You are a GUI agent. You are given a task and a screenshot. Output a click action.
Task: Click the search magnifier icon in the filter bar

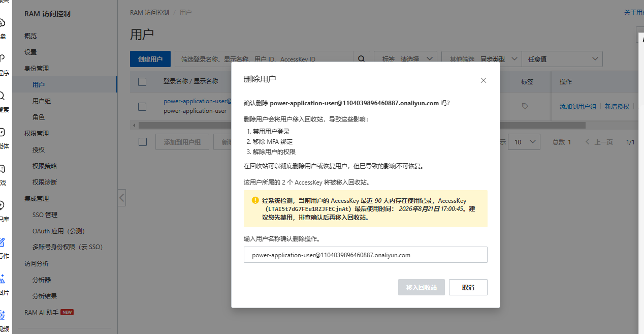pos(362,59)
